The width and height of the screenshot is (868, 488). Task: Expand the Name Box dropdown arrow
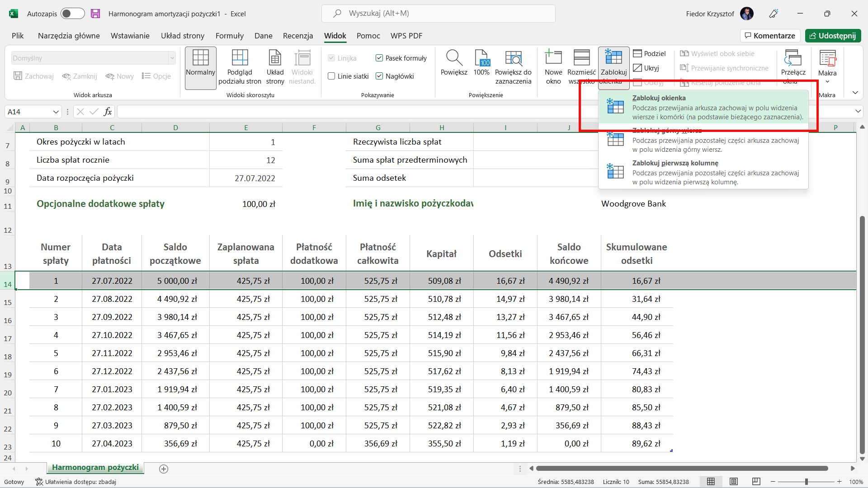tap(56, 112)
